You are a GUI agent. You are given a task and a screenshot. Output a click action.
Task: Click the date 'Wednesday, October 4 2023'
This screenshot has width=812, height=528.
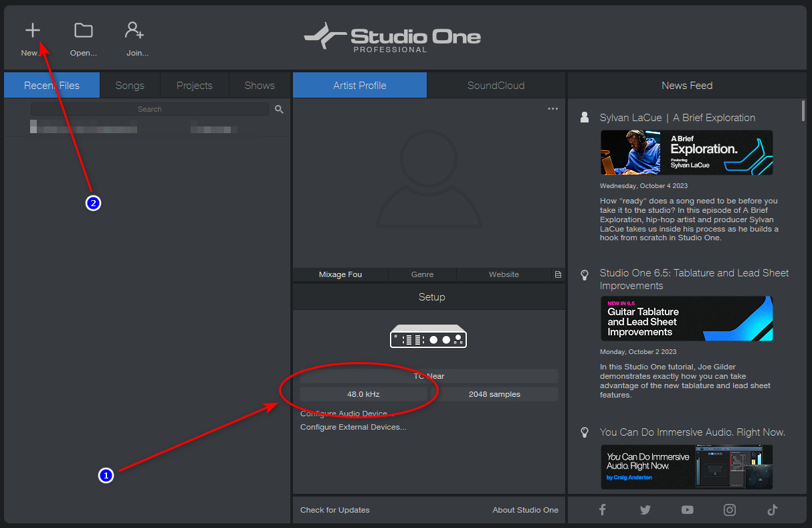click(x=643, y=185)
